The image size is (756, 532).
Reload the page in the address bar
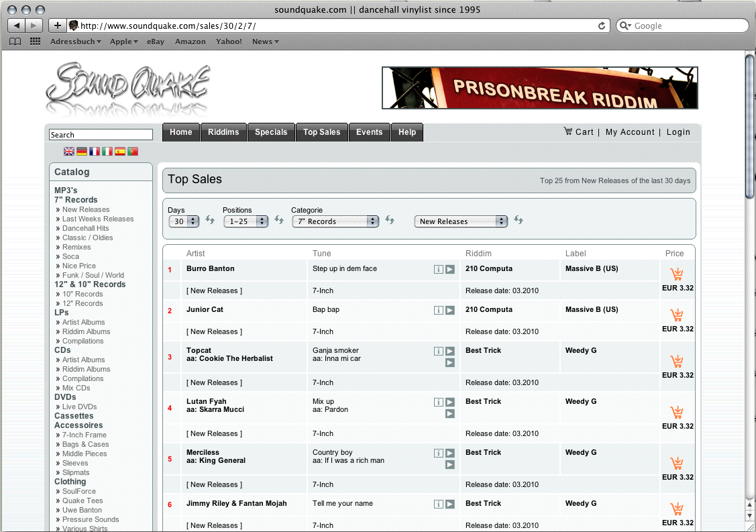click(x=602, y=25)
